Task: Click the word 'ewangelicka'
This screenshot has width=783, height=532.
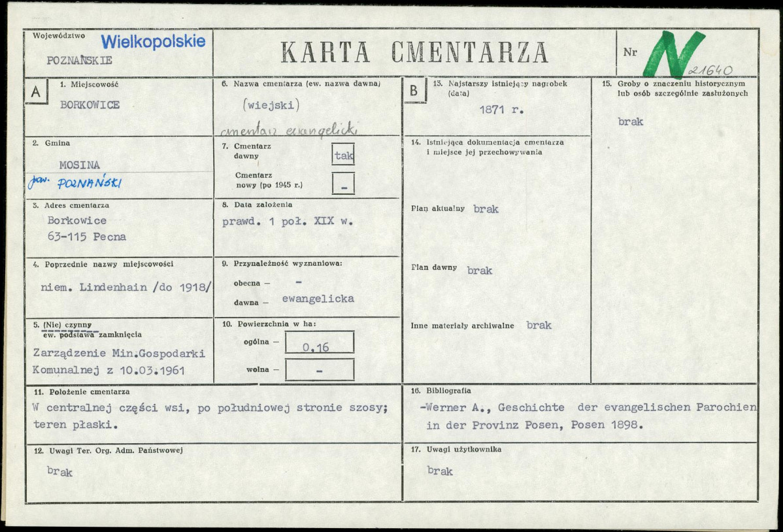Action: tap(318, 299)
